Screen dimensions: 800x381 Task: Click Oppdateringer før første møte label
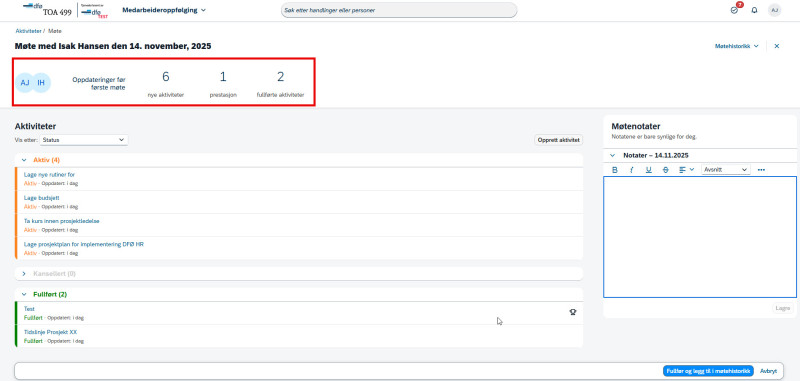(x=99, y=83)
